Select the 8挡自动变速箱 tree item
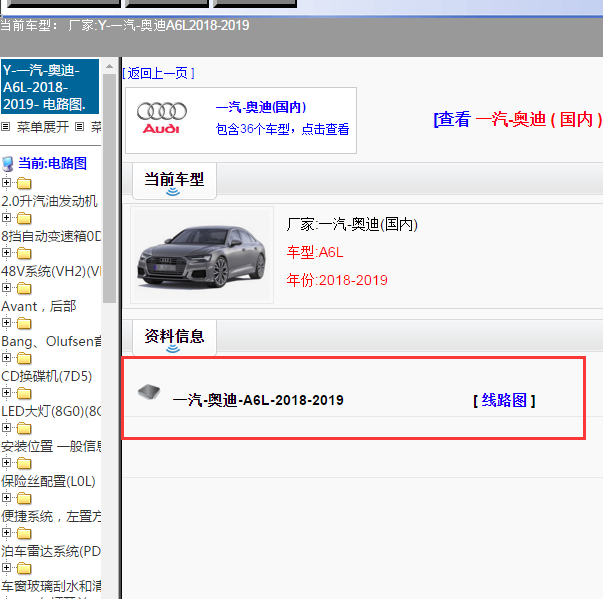The height and width of the screenshot is (599, 603). click(51, 236)
